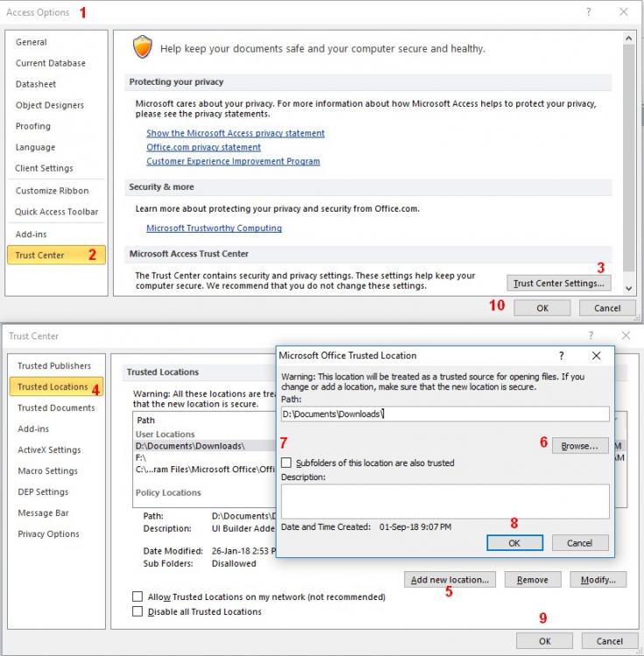
Task: Click OK in Trust Center dialog
Action: [544, 641]
